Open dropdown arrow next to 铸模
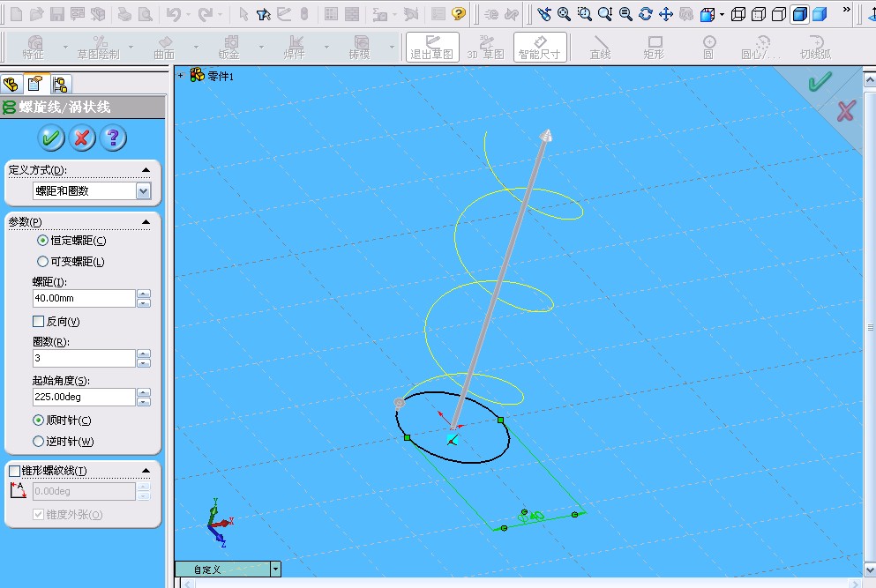This screenshot has width=876, height=588. pos(392,47)
